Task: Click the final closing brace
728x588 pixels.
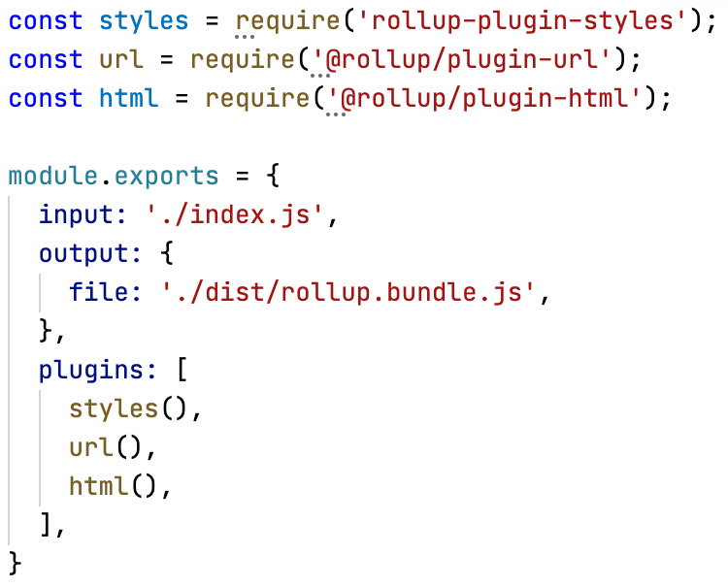Action: [15, 564]
